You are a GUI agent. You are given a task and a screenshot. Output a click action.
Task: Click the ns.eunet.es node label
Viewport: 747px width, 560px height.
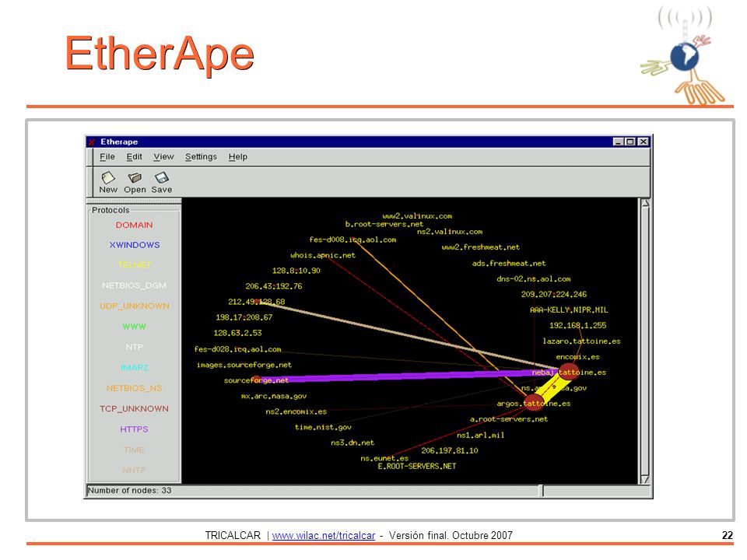click(384, 458)
